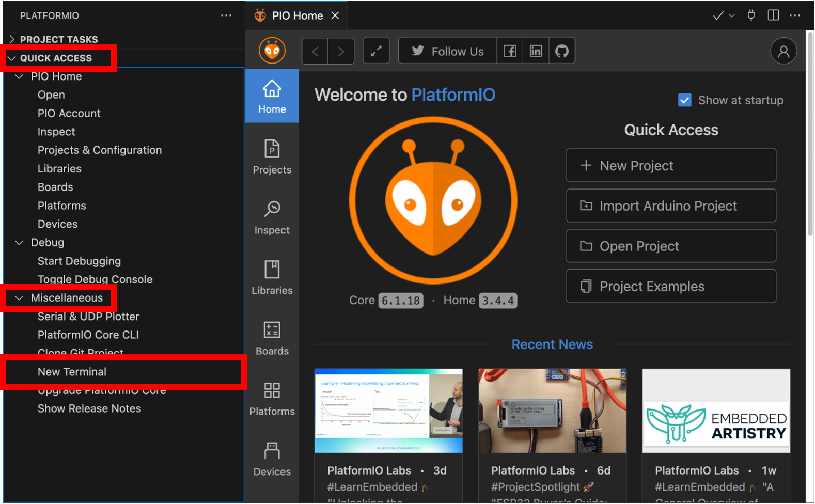Open Inspect in PIO sidebar
The image size is (815, 504).
click(x=272, y=217)
